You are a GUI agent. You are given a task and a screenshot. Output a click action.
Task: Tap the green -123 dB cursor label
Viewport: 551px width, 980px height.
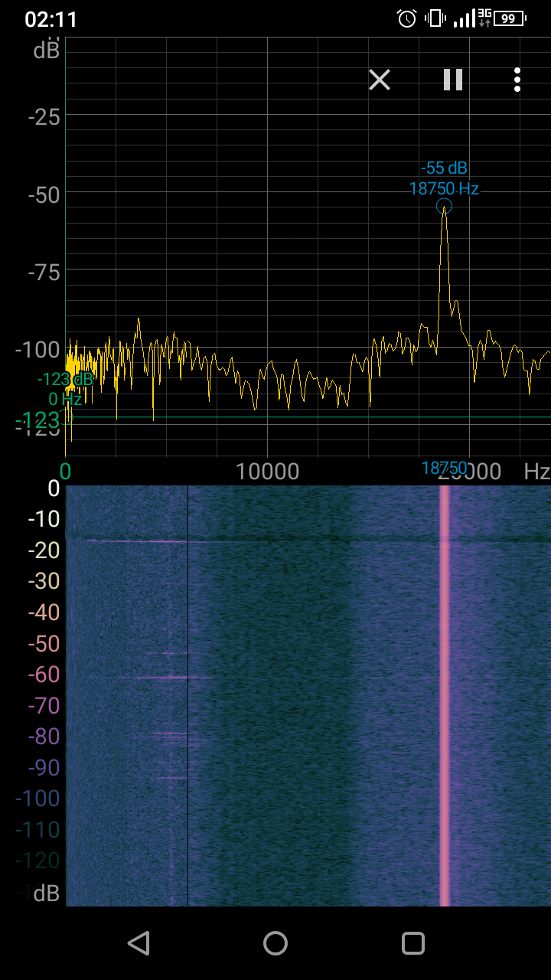tap(65, 380)
